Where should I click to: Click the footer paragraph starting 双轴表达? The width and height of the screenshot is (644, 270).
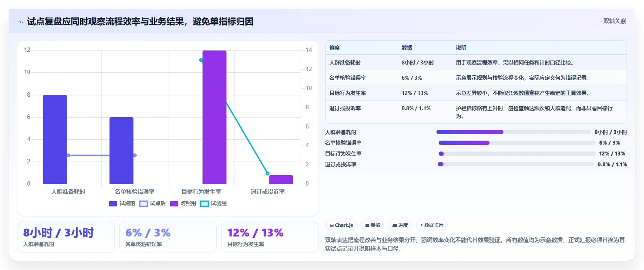click(475, 245)
